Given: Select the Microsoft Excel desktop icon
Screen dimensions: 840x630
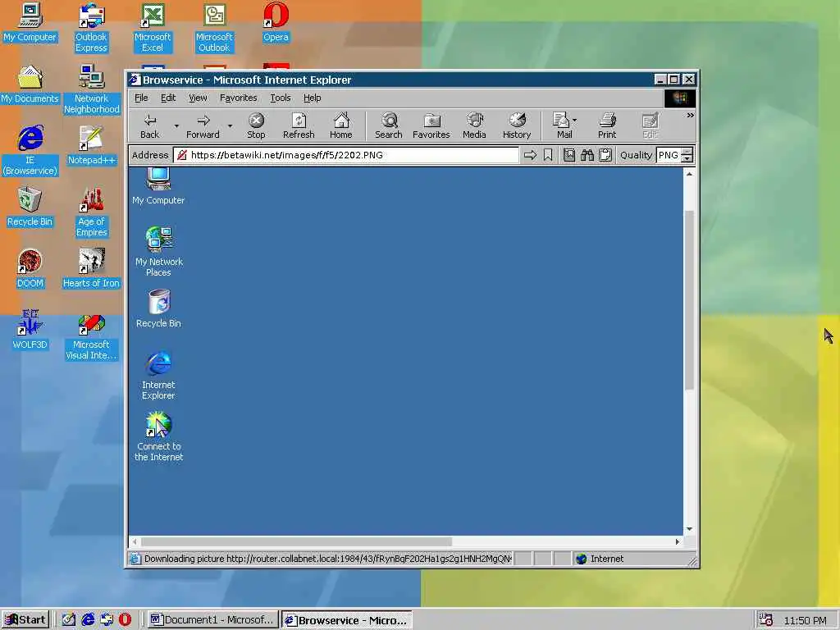Looking at the screenshot, I should tap(153, 28).
